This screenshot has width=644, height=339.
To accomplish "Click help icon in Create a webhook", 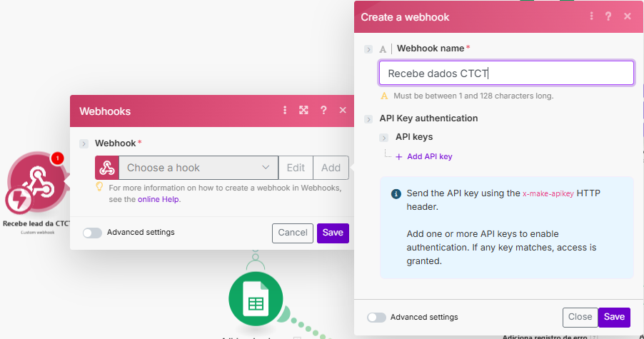I will [609, 16].
